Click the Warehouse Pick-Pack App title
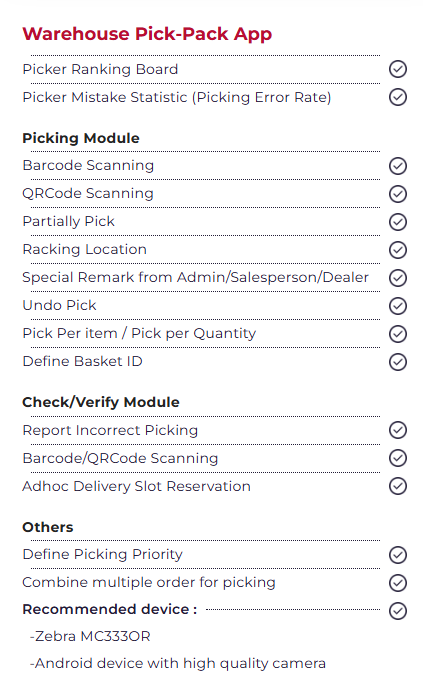 [147, 34]
